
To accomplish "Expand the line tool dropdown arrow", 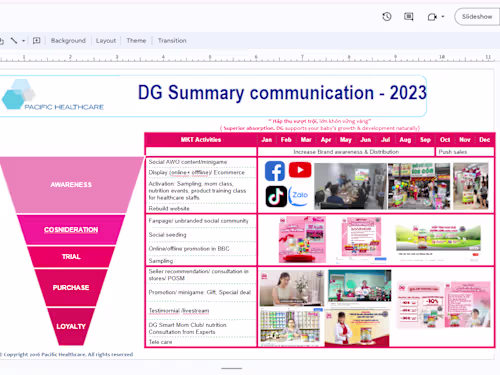I will coord(23,41).
